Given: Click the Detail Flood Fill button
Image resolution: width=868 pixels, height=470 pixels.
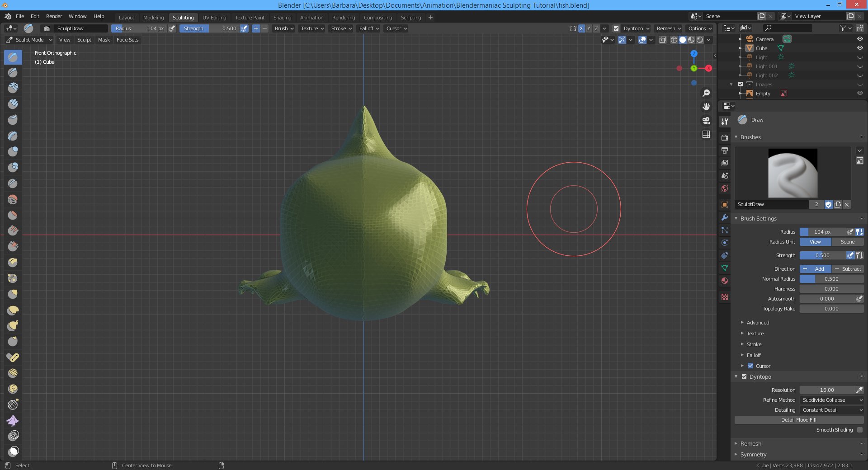Looking at the screenshot, I should [x=798, y=420].
